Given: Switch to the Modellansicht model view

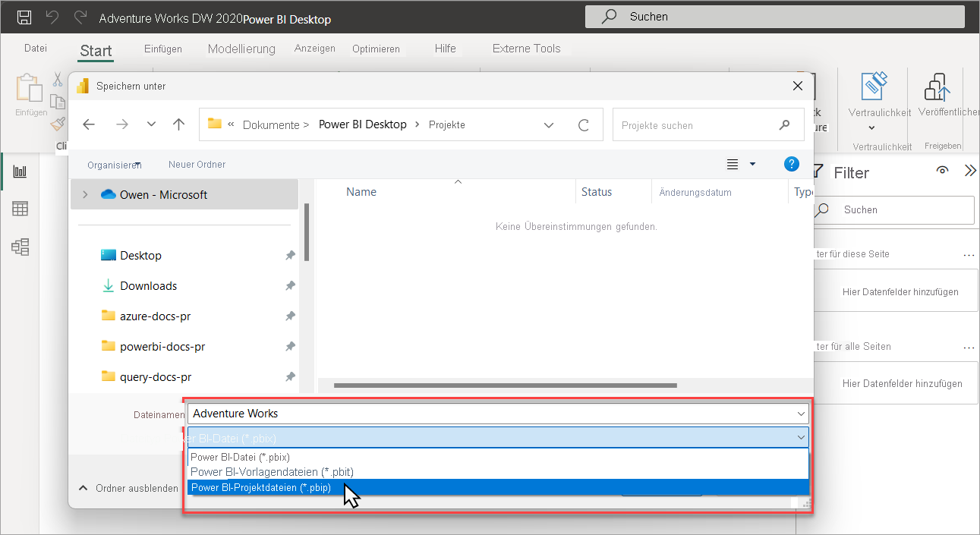Looking at the screenshot, I should pyautogui.click(x=20, y=247).
